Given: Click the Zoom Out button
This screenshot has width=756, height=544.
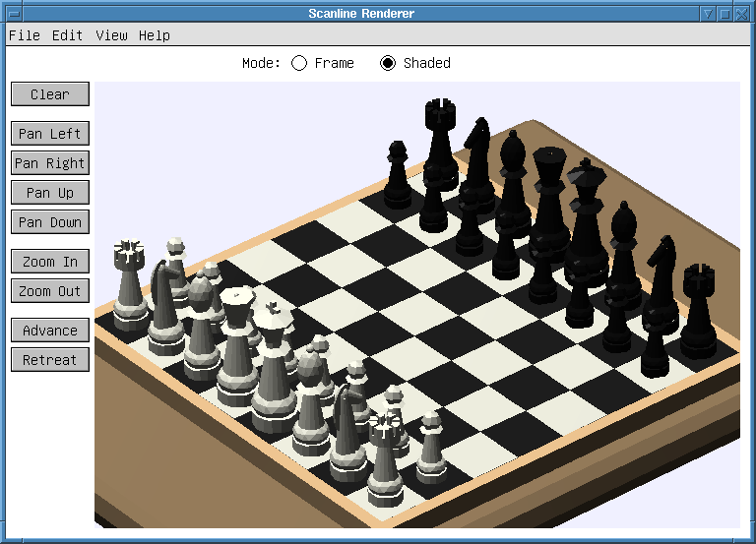Looking at the screenshot, I should 50,291.
